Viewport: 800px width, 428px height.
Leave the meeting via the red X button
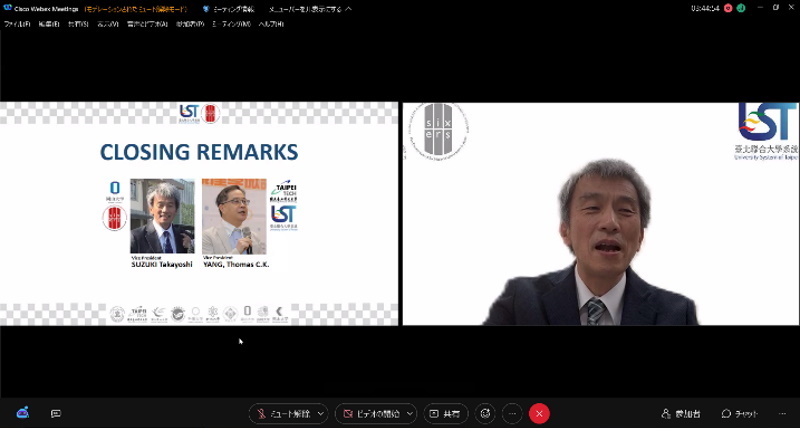(x=539, y=414)
